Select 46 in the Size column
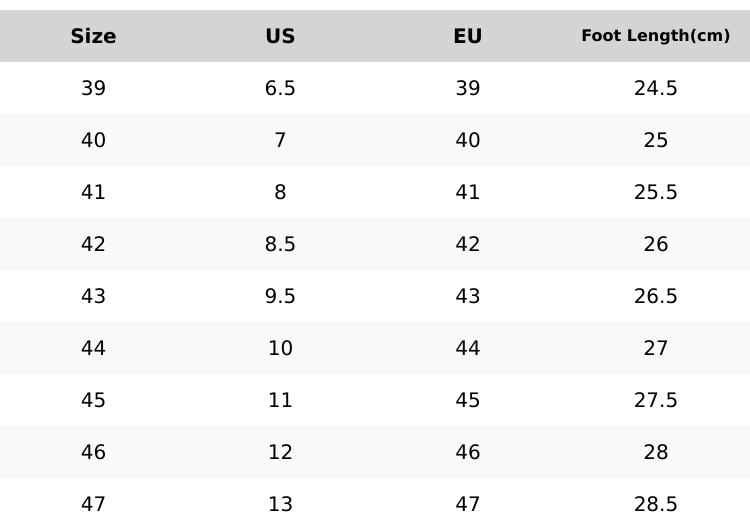The width and height of the screenshot is (750, 530). pyautogui.click(x=93, y=452)
